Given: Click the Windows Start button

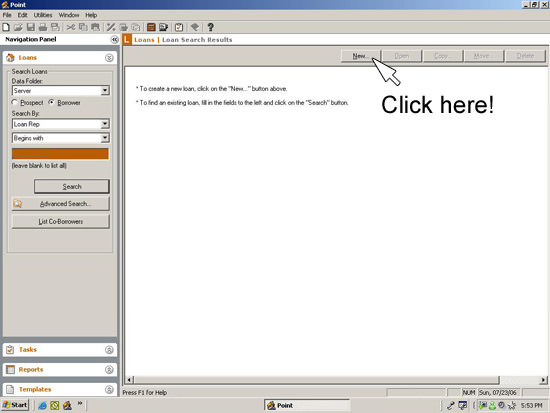Looking at the screenshot, I should (15, 405).
